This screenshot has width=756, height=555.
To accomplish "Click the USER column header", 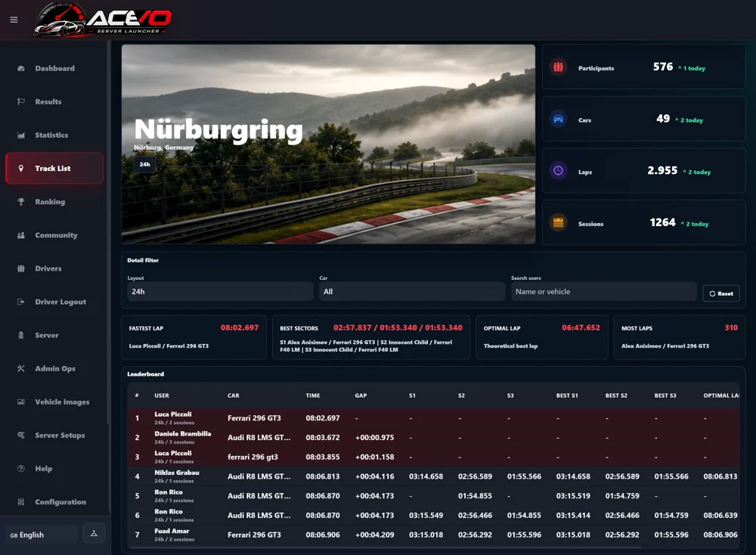I will 162,395.
